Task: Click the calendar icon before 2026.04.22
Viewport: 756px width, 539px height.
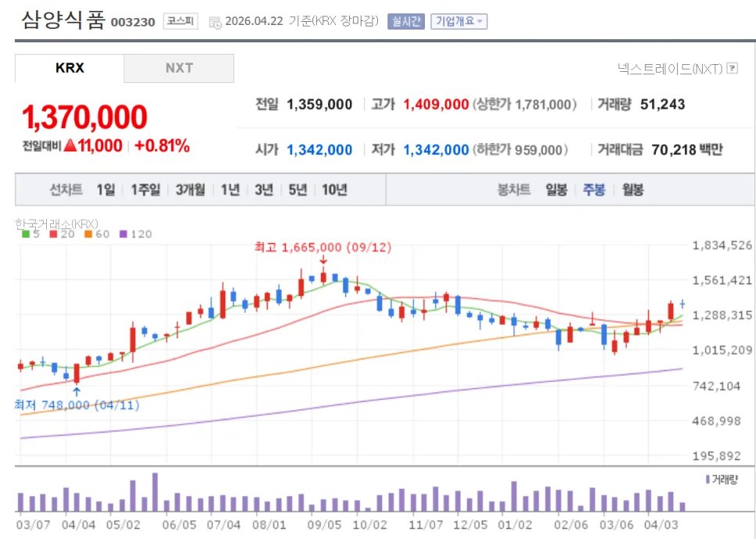Action: pos(215,22)
